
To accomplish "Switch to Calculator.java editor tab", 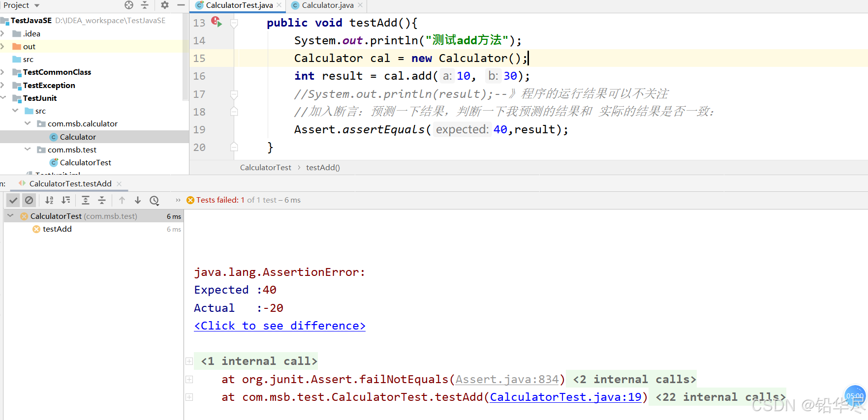I will tap(328, 5).
